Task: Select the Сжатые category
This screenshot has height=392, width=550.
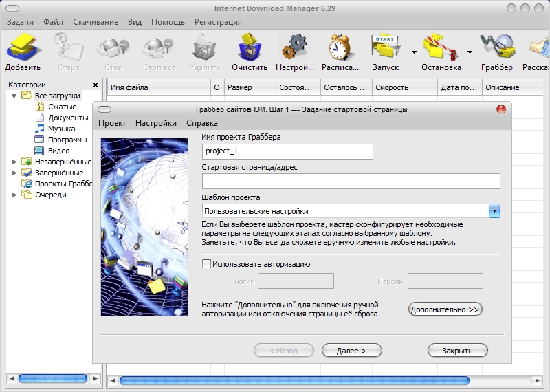Action: pos(63,107)
